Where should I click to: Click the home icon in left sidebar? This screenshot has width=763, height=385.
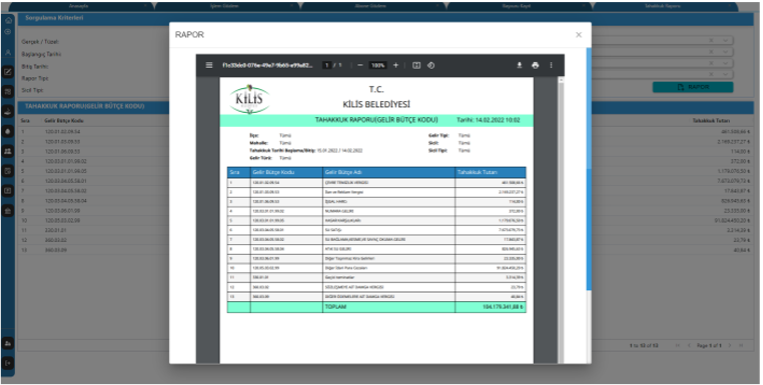pos(8,20)
